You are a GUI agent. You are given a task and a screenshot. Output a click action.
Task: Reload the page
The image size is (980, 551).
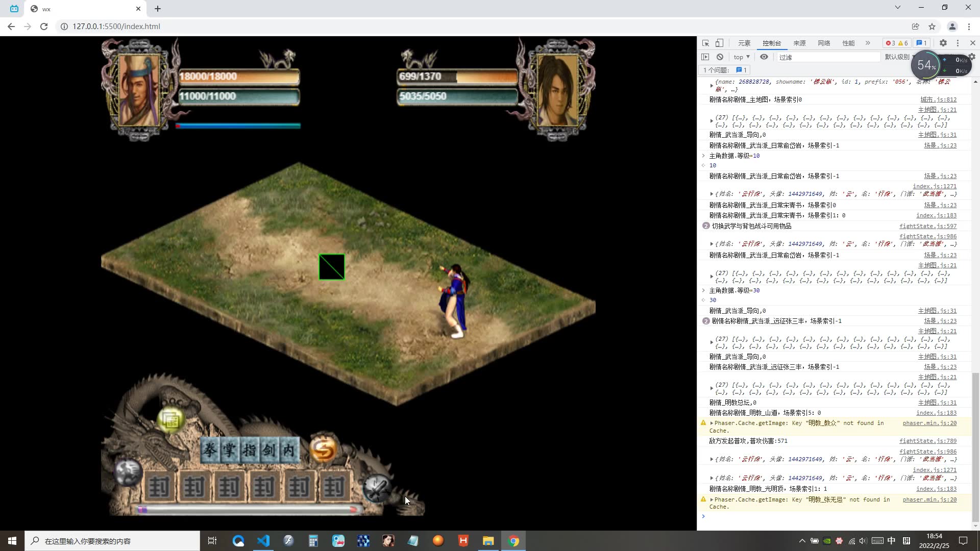(44, 27)
